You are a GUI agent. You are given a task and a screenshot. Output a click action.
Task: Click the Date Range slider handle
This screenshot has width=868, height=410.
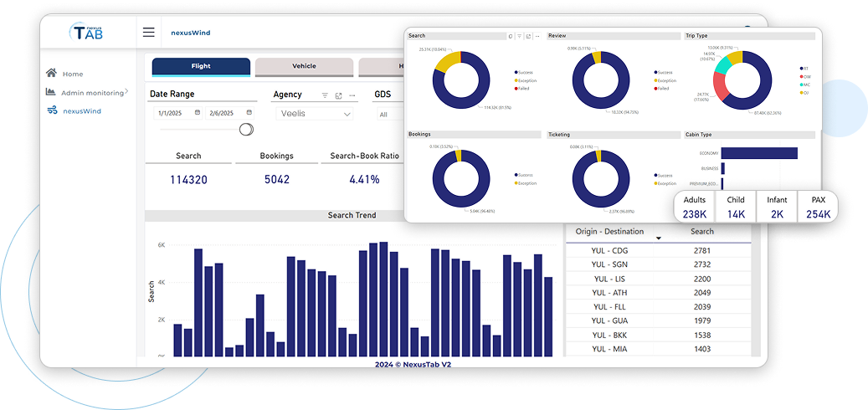click(246, 129)
